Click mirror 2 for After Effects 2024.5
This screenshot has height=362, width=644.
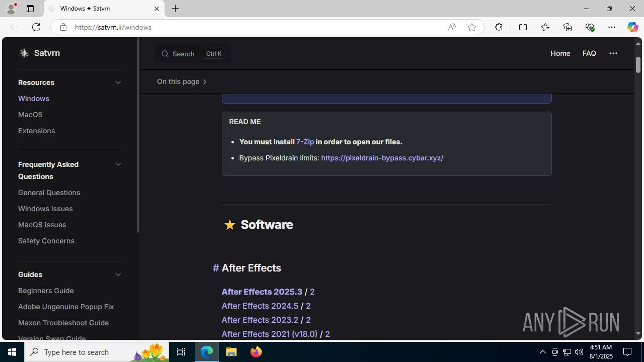tap(308, 306)
